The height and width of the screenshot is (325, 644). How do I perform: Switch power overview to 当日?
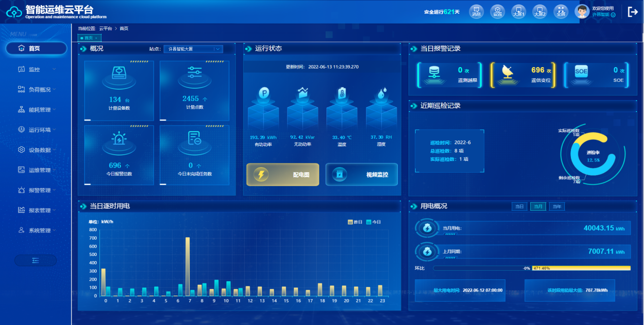(519, 207)
